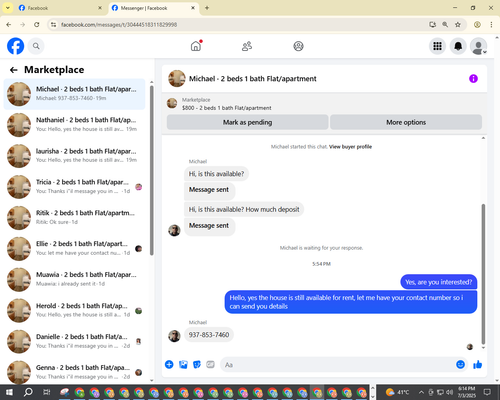This screenshot has height=400, width=500.
Task: Bookmark this page with star
Action: 458,25
